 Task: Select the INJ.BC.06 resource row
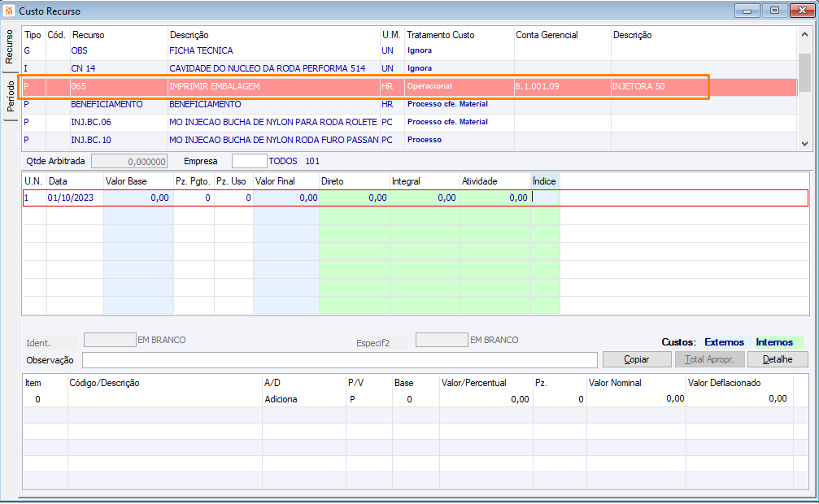[x=410, y=122]
